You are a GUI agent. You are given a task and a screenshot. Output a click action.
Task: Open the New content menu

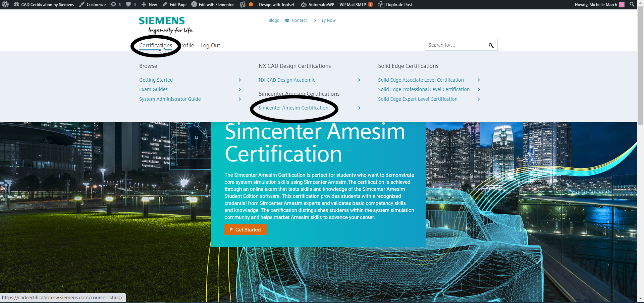click(x=149, y=4)
